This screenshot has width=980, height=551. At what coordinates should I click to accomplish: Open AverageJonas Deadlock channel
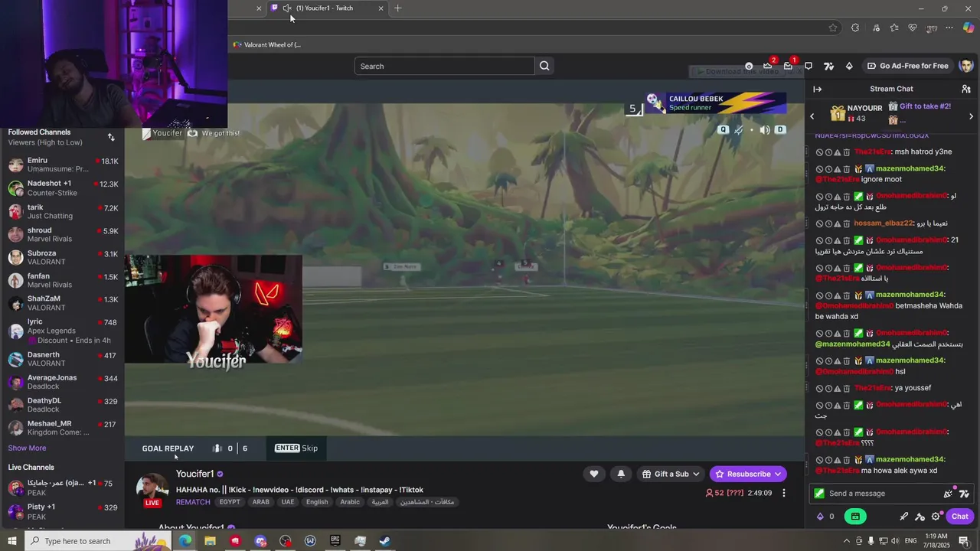pyautogui.click(x=62, y=382)
